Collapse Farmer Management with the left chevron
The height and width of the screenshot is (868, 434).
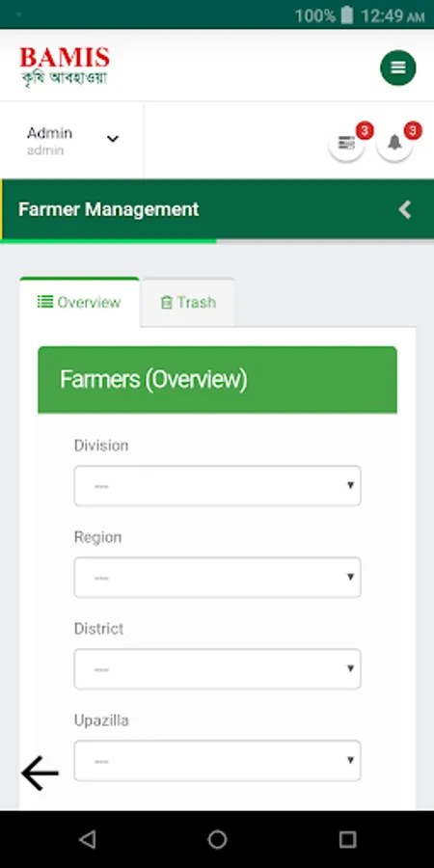pos(405,209)
